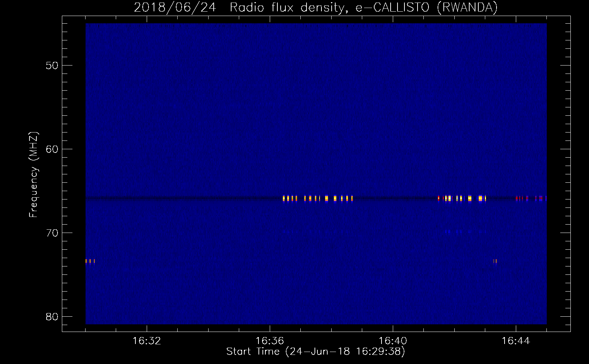589x364 pixels.
Task: Click the 16:32 time tick label
Action: (147, 341)
